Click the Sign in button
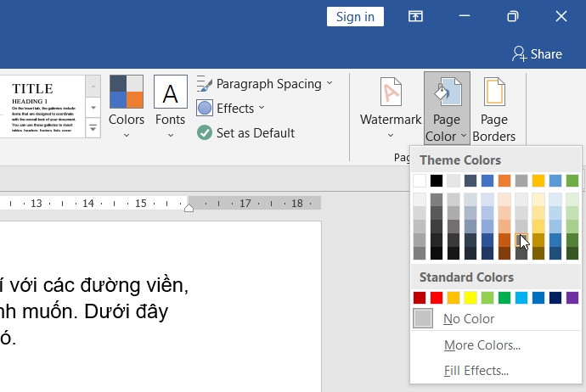Image resolution: width=586 pixels, height=392 pixels. point(355,16)
